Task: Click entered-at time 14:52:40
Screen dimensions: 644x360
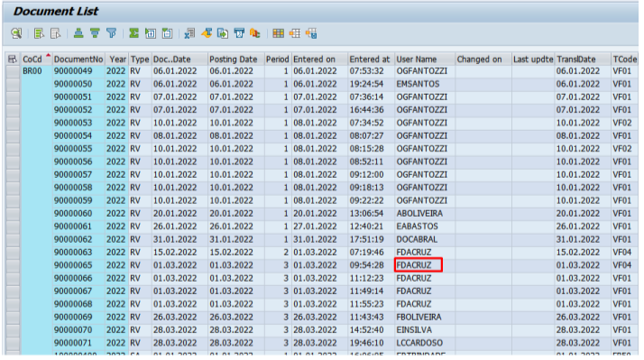Action: click(x=366, y=330)
